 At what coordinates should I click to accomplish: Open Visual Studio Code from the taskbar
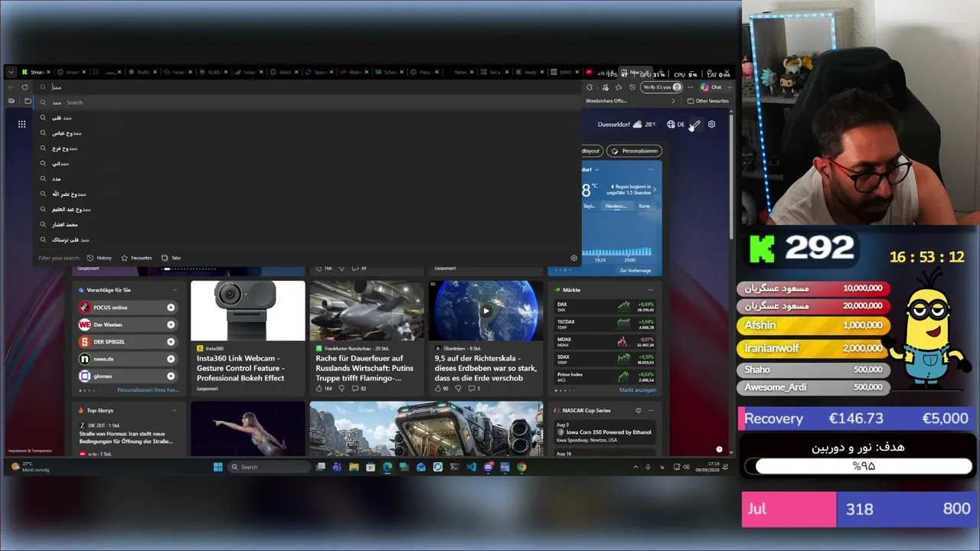pos(471,467)
